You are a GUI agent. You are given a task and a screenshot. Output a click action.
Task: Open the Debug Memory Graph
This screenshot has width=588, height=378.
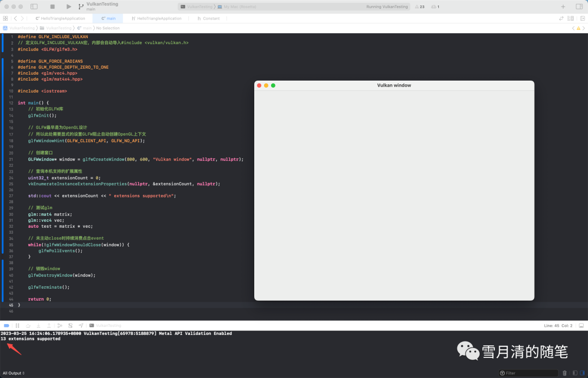(x=70, y=325)
